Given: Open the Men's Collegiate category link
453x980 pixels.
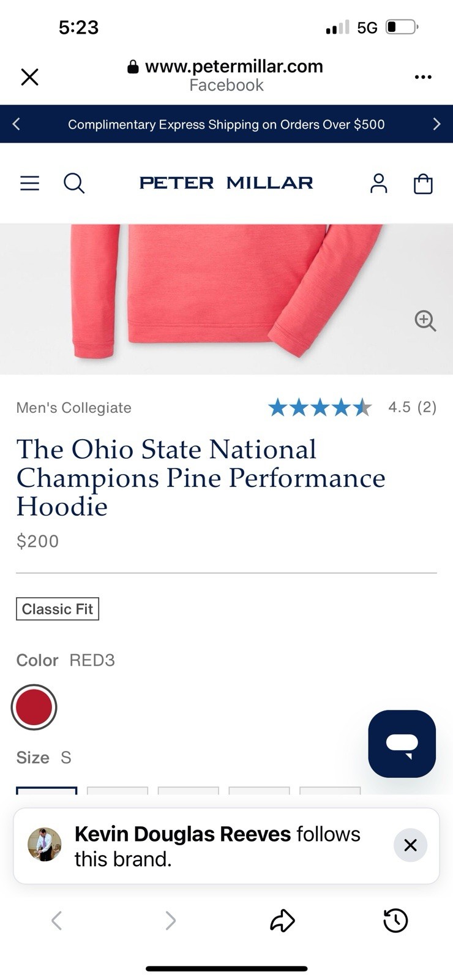Looking at the screenshot, I should click(73, 408).
